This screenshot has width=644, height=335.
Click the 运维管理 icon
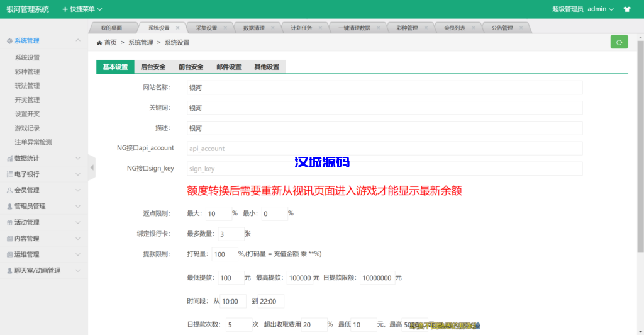coord(9,254)
